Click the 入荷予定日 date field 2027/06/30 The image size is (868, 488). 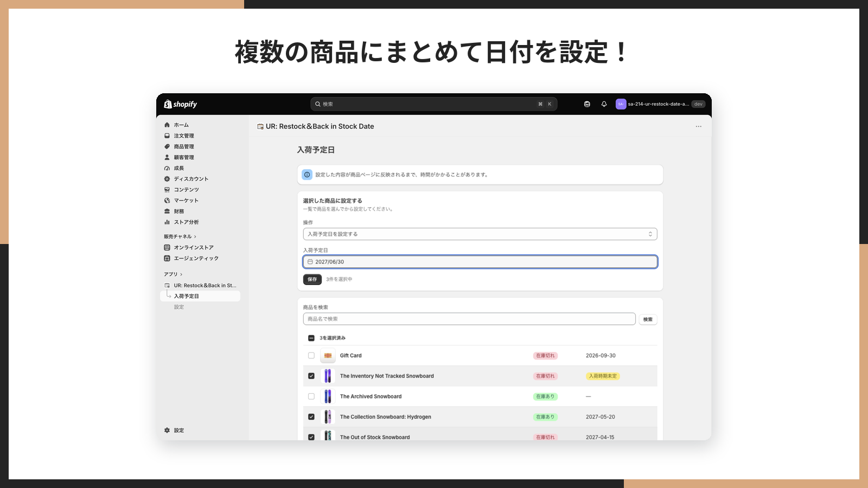(480, 262)
